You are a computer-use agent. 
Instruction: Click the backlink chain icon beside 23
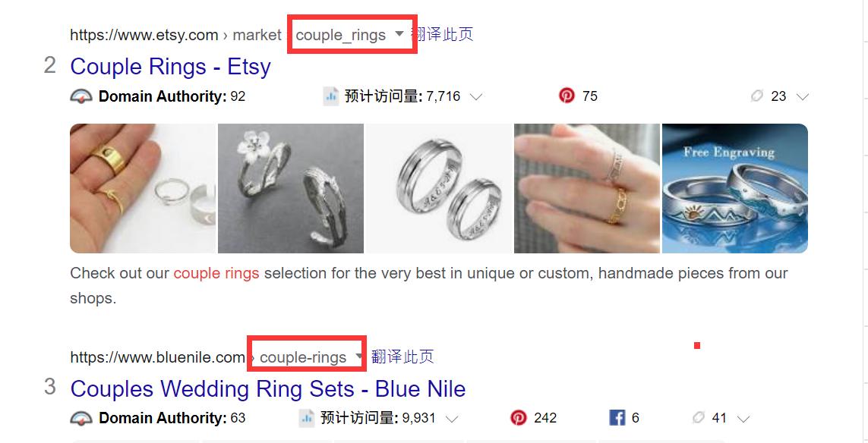coord(756,96)
